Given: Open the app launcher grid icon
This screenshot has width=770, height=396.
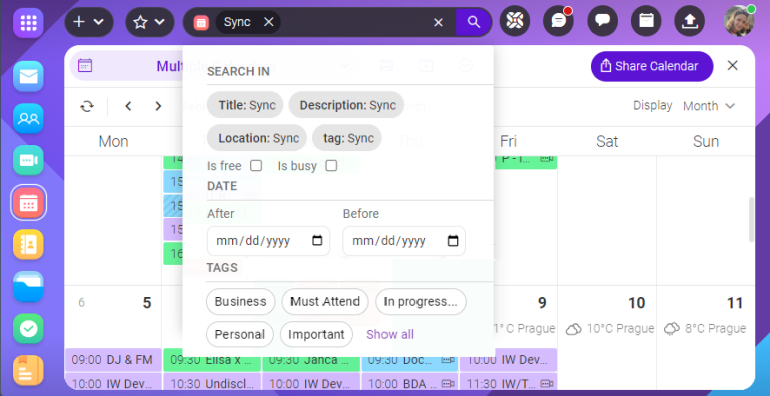Looking at the screenshot, I should click(28, 23).
